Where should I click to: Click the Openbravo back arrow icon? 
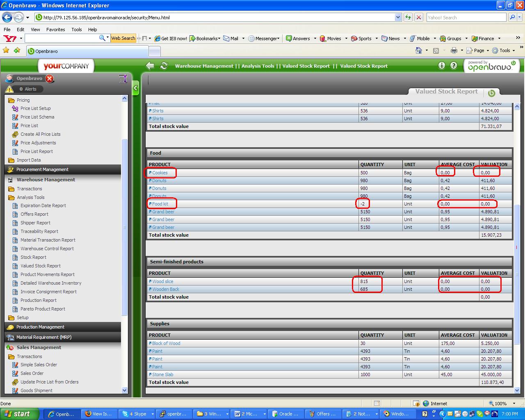coord(150,66)
